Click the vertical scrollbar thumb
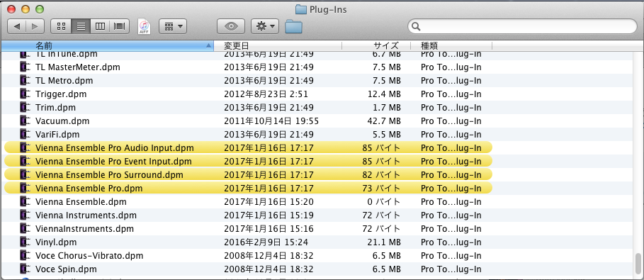 (638, 264)
